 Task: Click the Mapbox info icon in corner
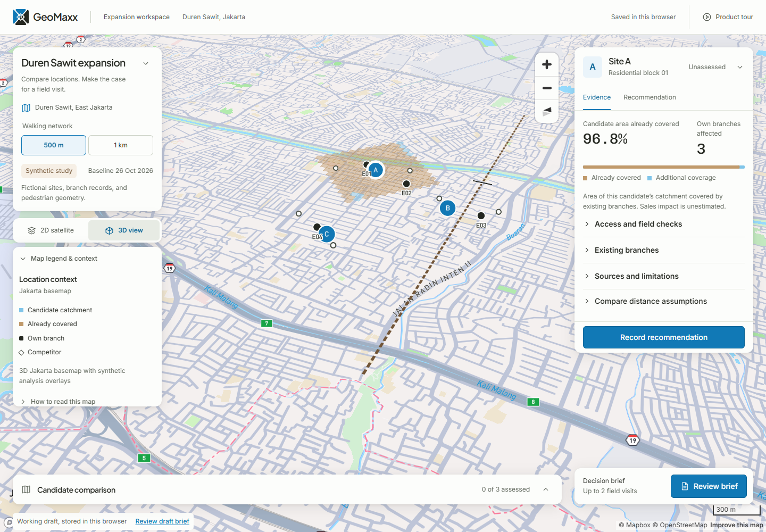(x=9, y=522)
